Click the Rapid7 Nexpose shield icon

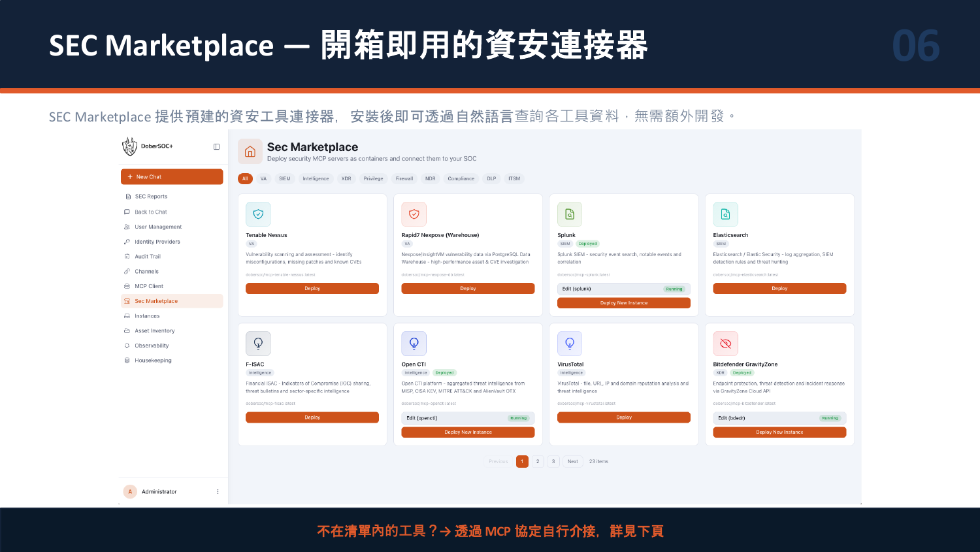pyautogui.click(x=414, y=214)
